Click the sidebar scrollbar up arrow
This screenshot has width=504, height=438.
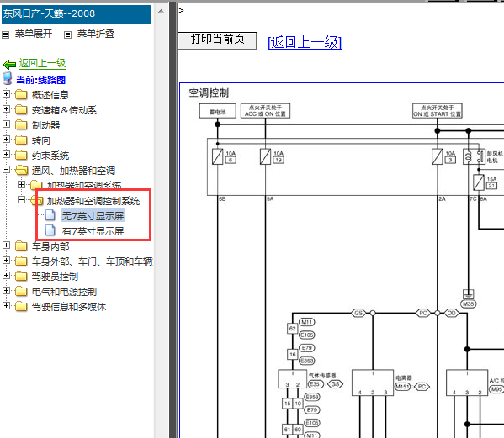[161, 11]
